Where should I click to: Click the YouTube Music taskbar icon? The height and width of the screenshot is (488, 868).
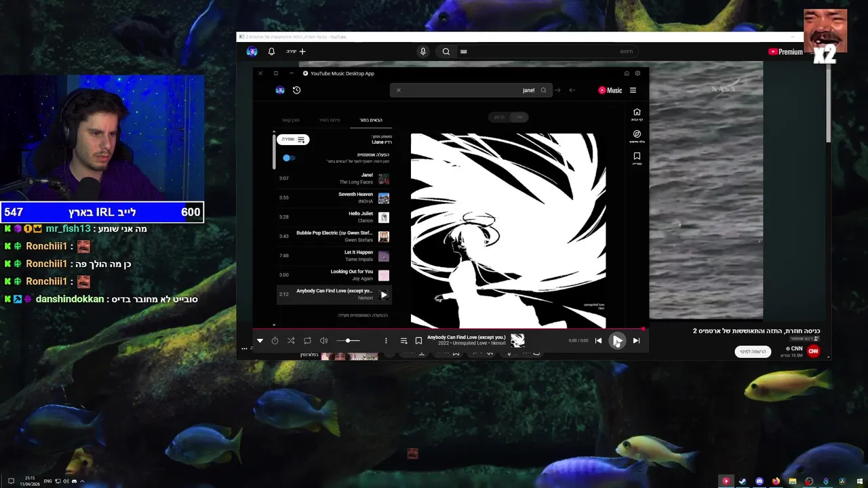click(726, 481)
